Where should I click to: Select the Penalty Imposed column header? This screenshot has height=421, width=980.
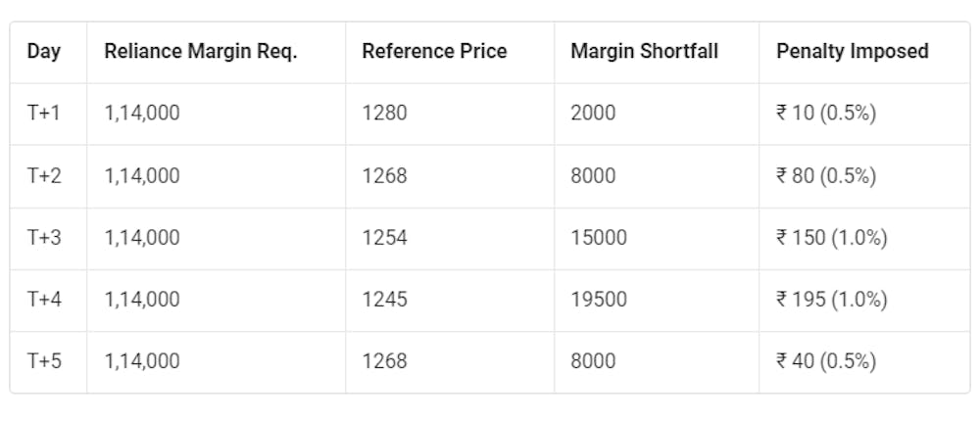tap(852, 51)
